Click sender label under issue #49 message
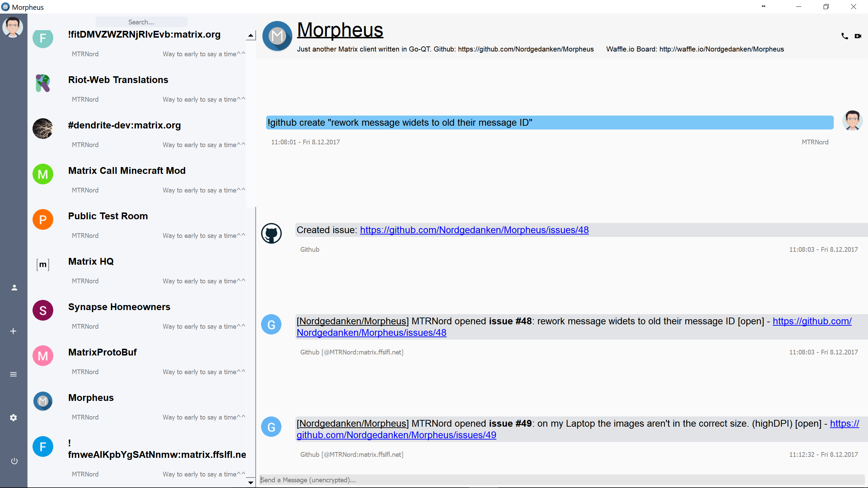Image resolution: width=868 pixels, height=488 pixels. pos(352,454)
